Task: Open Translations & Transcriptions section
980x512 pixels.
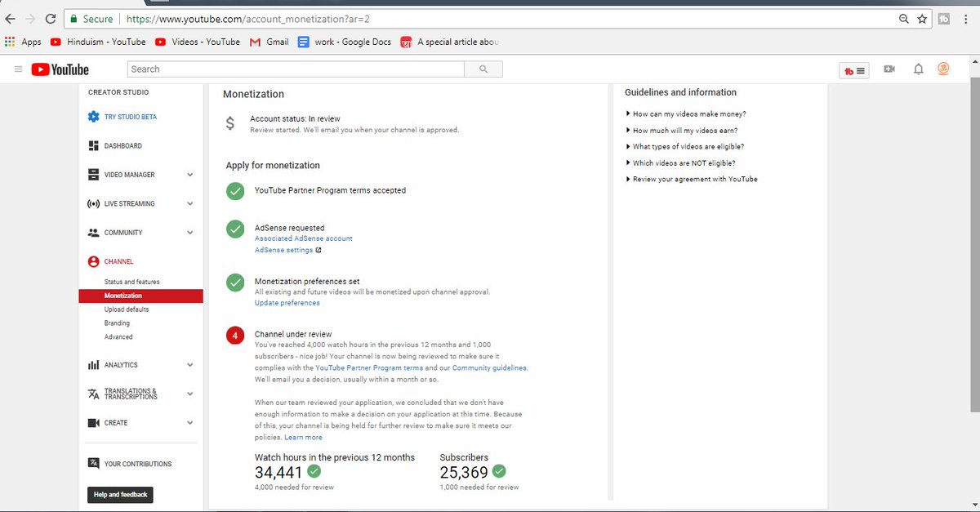Action: (131, 394)
